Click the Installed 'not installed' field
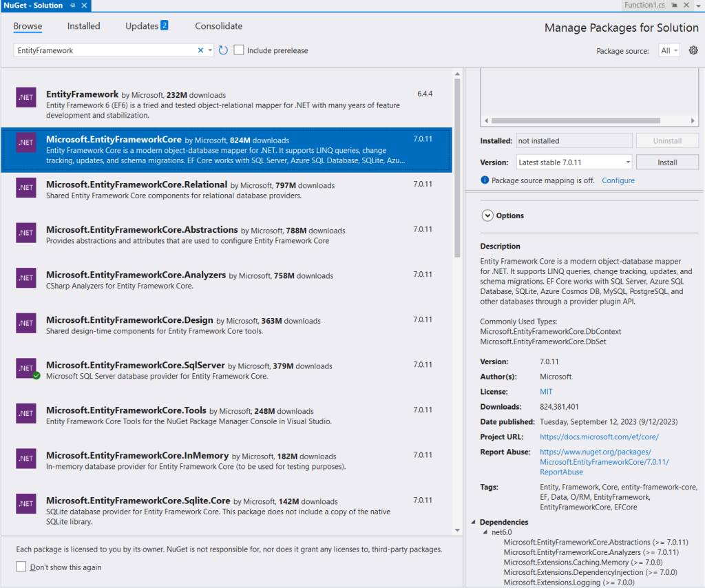The image size is (705, 588). [574, 140]
